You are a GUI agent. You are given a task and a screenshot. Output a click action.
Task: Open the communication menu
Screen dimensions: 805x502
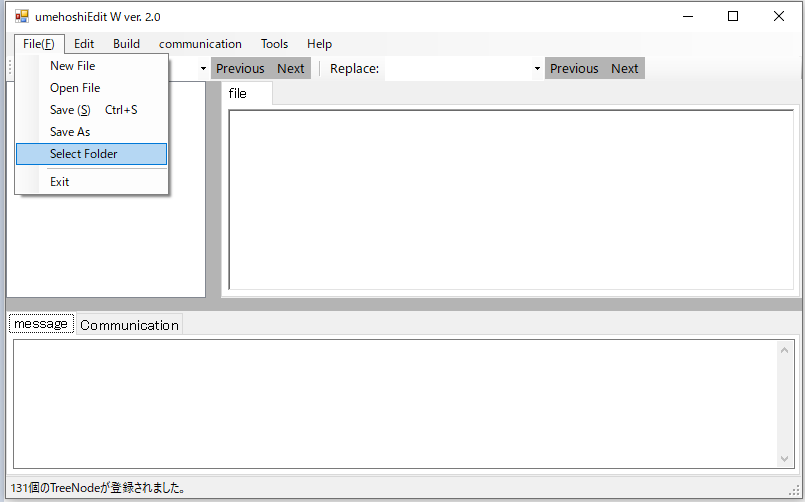200,44
